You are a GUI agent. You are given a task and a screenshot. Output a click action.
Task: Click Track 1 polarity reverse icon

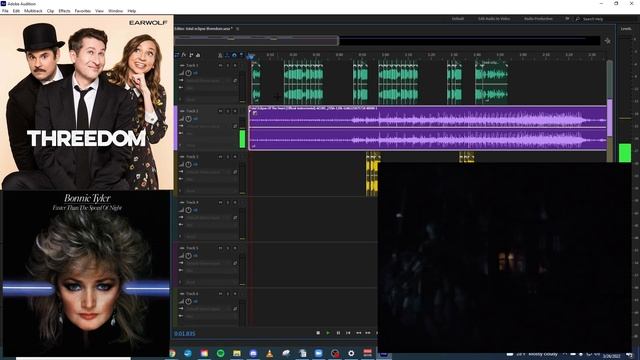236,81
